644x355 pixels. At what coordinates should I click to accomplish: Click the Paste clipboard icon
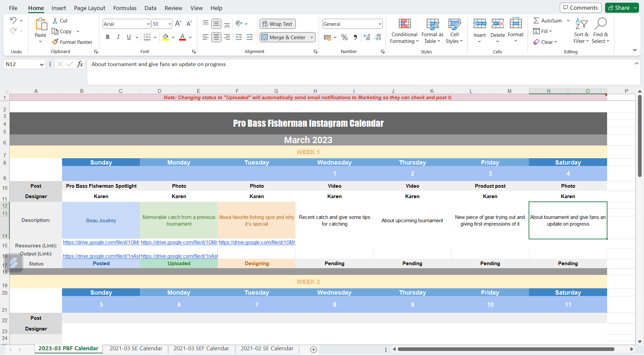click(x=41, y=24)
